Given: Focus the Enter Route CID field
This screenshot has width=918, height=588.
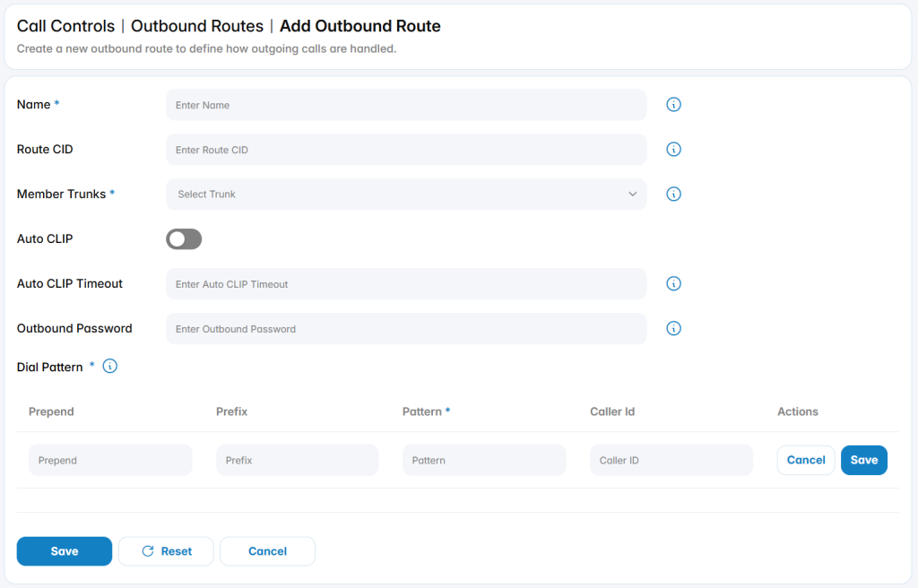Looking at the screenshot, I should pyautogui.click(x=406, y=150).
